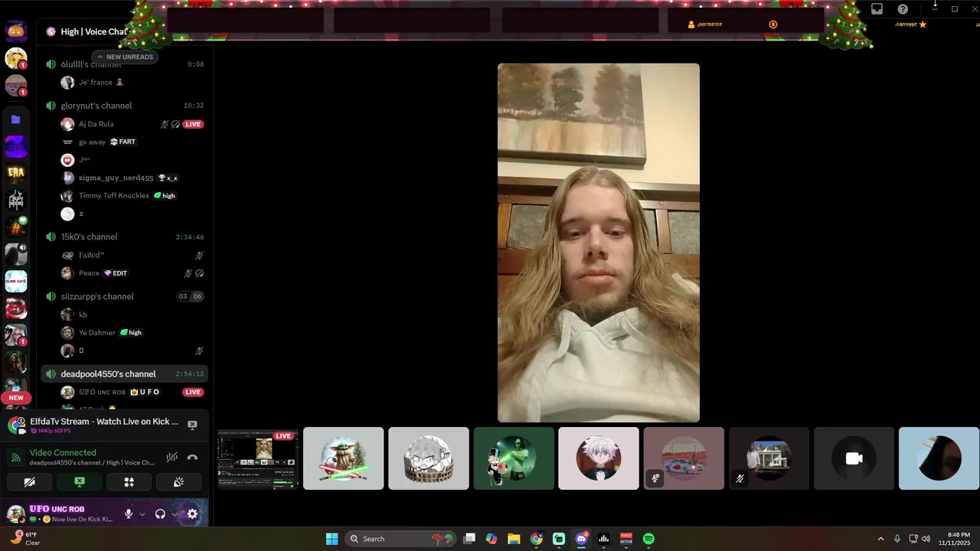The image size is (980, 551).
Task: Mute microphone in user panel
Action: 129,514
